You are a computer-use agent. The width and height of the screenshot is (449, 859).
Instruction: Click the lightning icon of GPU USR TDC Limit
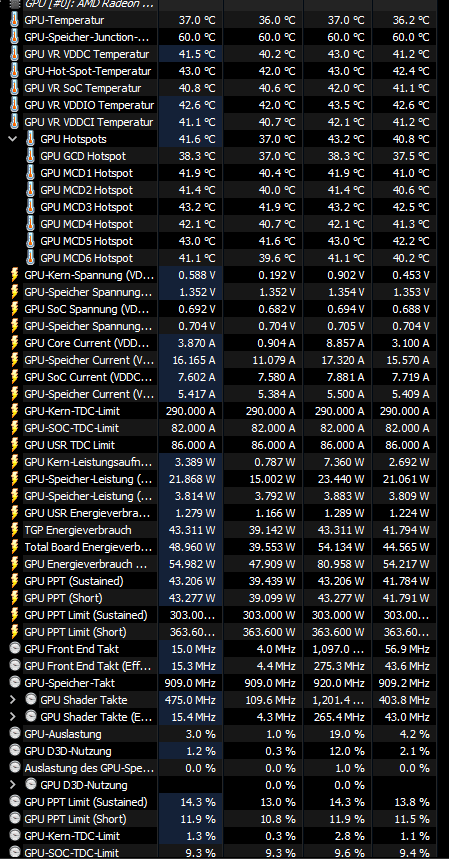pyautogui.click(x=15, y=445)
